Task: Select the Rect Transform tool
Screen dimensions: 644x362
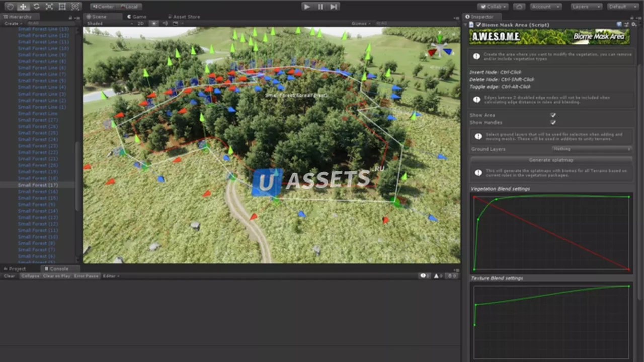Action: point(62,7)
